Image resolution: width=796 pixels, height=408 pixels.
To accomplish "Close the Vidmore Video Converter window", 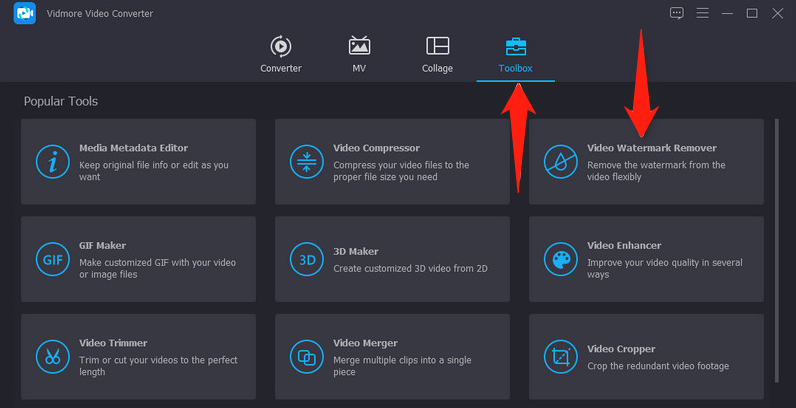I will [x=777, y=13].
